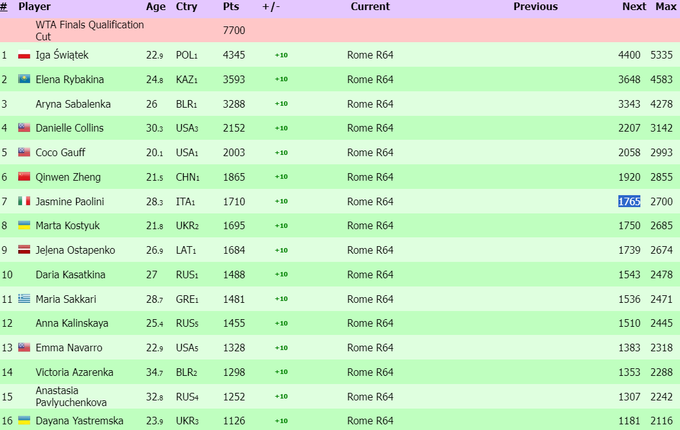Click the Italy flag beside Jasmine Paolini
680x430 pixels.
(x=25, y=201)
